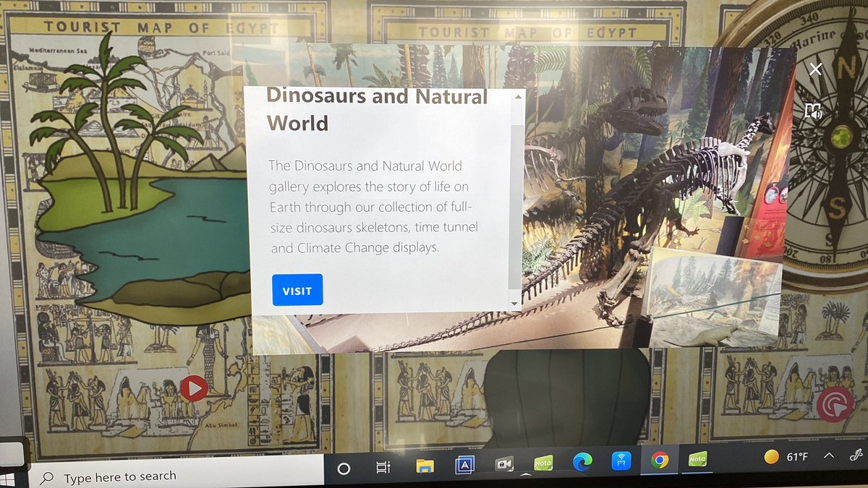The width and height of the screenshot is (868, 488).
Task: Toggle the second Note app pinned on taskbar
Action: click(697, 458)
